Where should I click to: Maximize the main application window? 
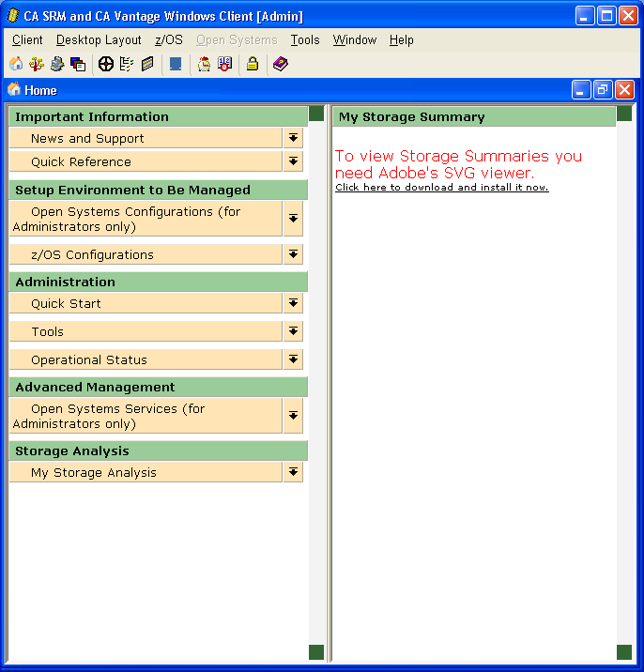point(606,16)
